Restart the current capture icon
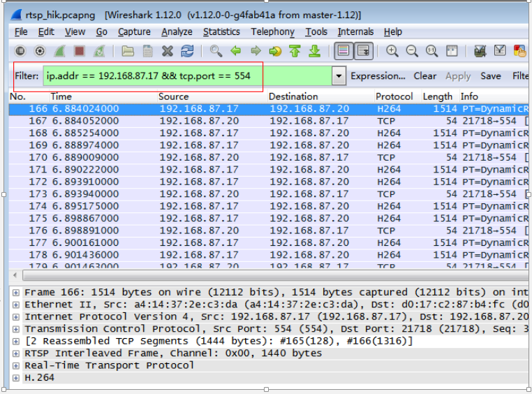The height and width of the screenshot is (394, 532). click(x=99, y=51)
